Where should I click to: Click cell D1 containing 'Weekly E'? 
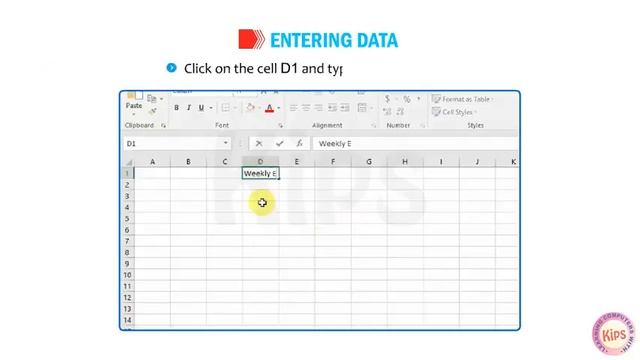(260, 173)
